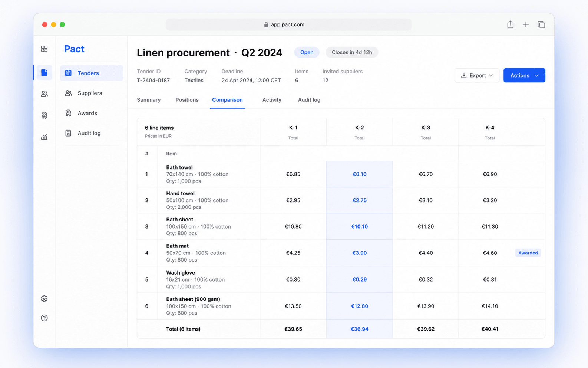This screenshot has width=588, height=368.
Task: Select K-2 price €12.80
Action: pos(359,306)
